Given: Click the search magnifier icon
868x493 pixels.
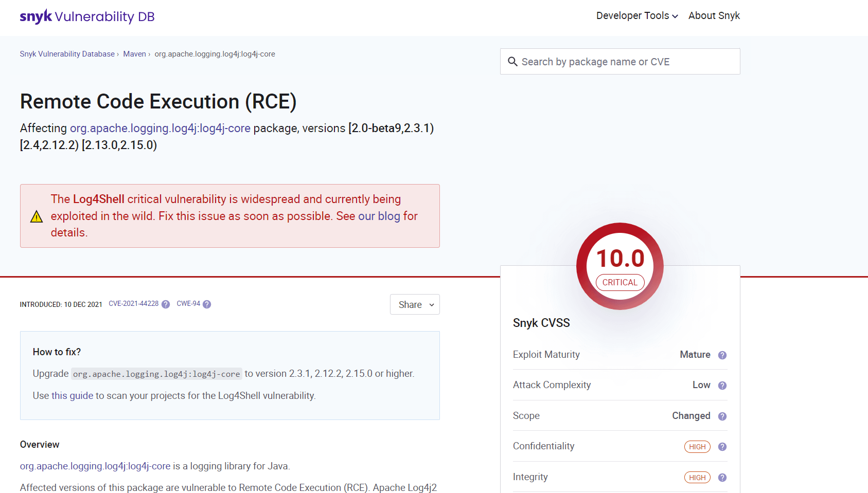Looking at the screenshot, I should [512, 62].
